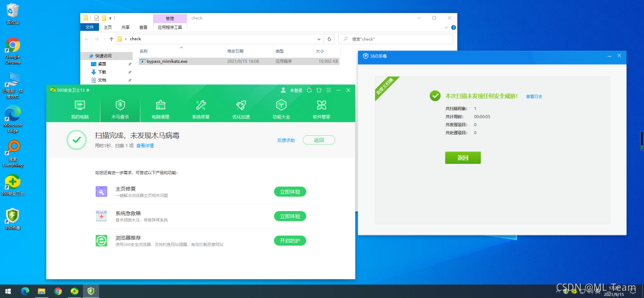The image size is (644, 298).
Task: Switch to the 主页 ribbon tab
Action: (x=107, y=27)
